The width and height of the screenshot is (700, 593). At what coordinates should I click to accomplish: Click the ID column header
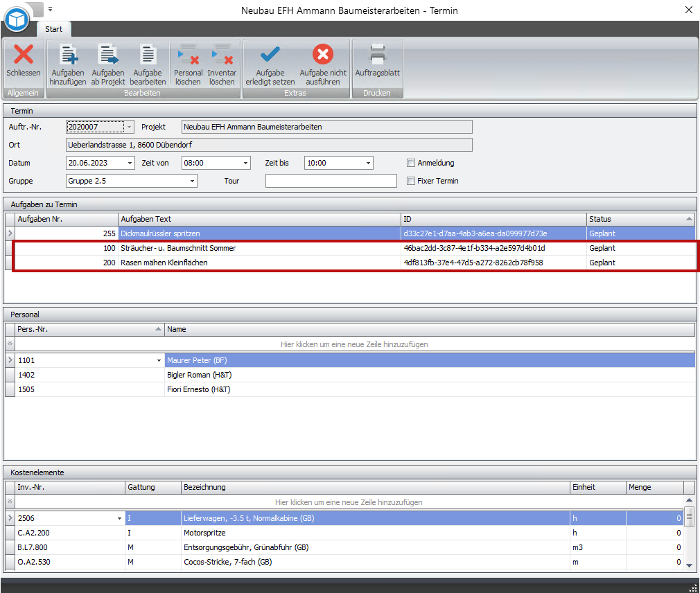tap(493, 219)
